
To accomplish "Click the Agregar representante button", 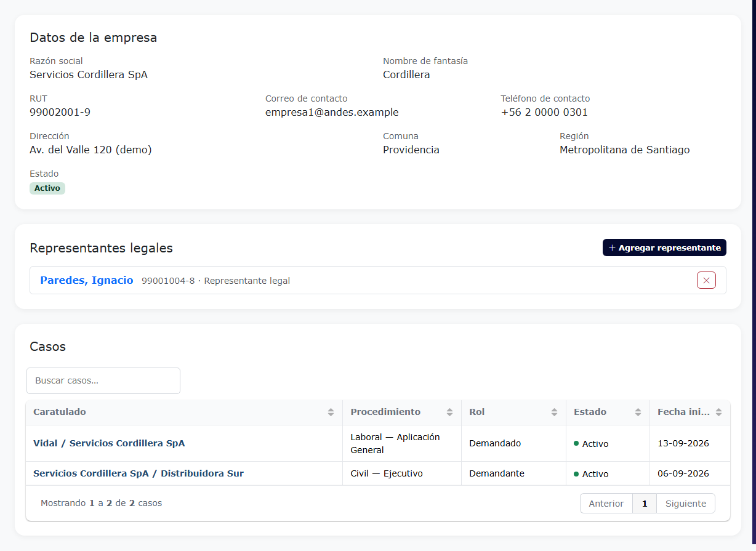I will [x=664, y=247].
